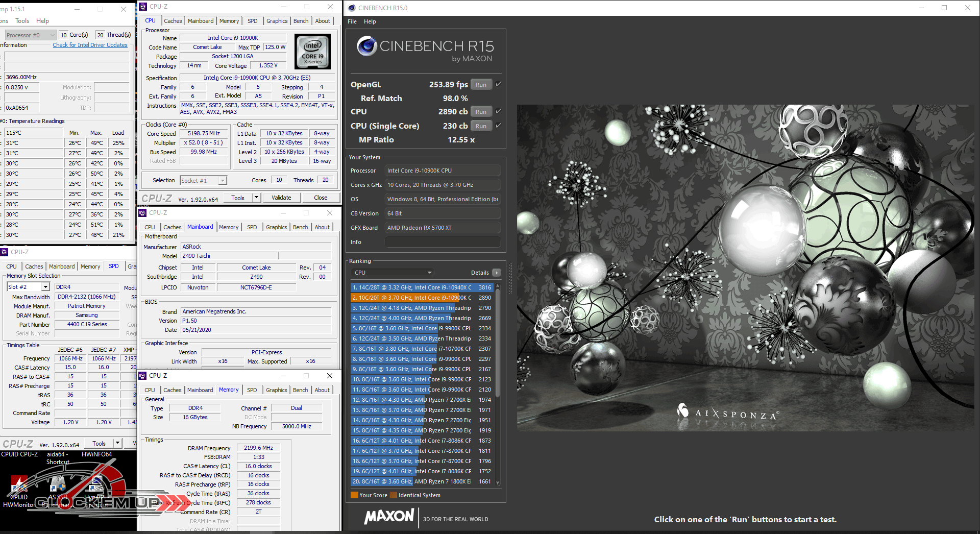The width and height of the screenshot is (980, 534).
Task: Click the Details arrow button in Ranking
Action: point(496,273)
